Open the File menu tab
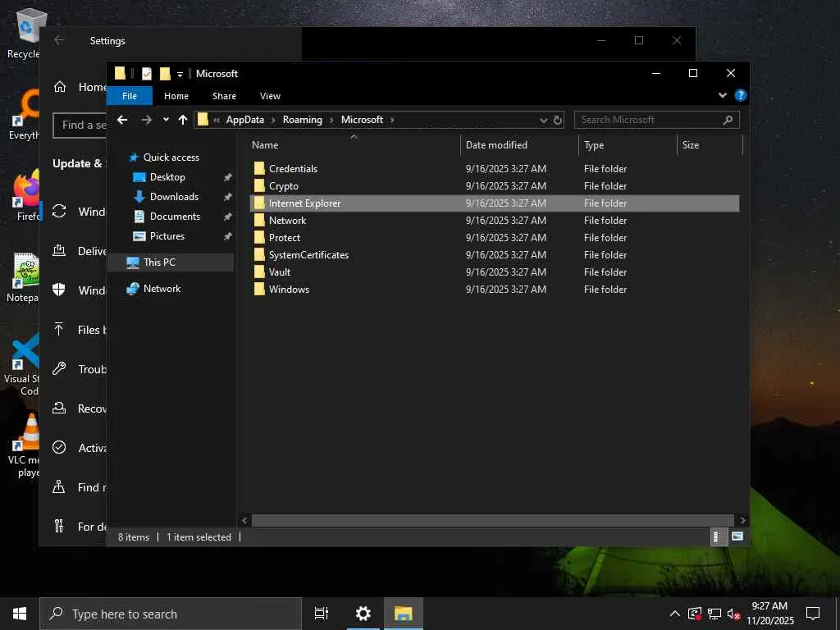This screenshot has height=630, width=840. point(130,96)
